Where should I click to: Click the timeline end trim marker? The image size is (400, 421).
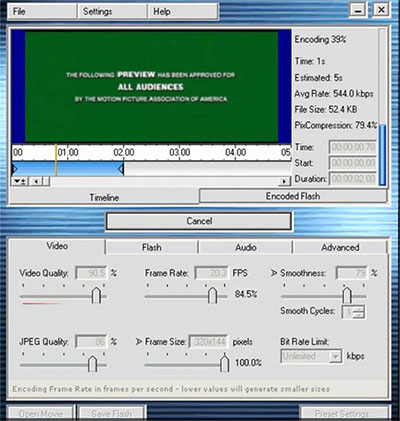(121, 169)
